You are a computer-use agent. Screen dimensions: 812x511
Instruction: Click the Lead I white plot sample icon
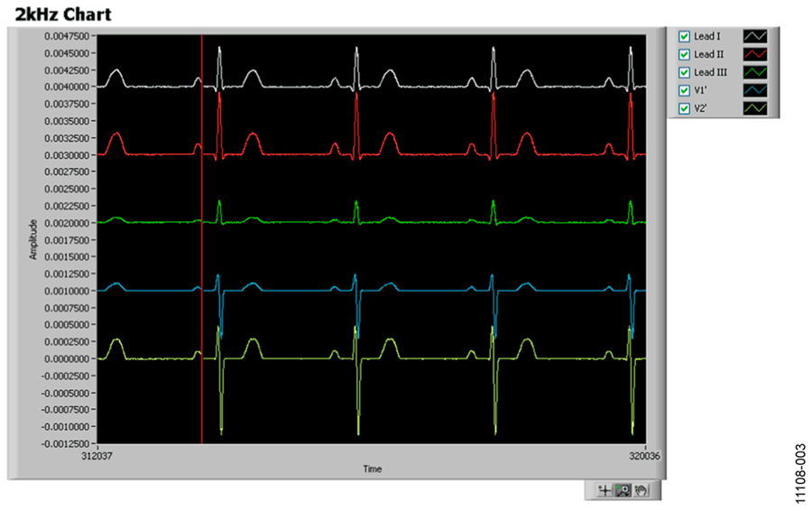pos(753,36)
